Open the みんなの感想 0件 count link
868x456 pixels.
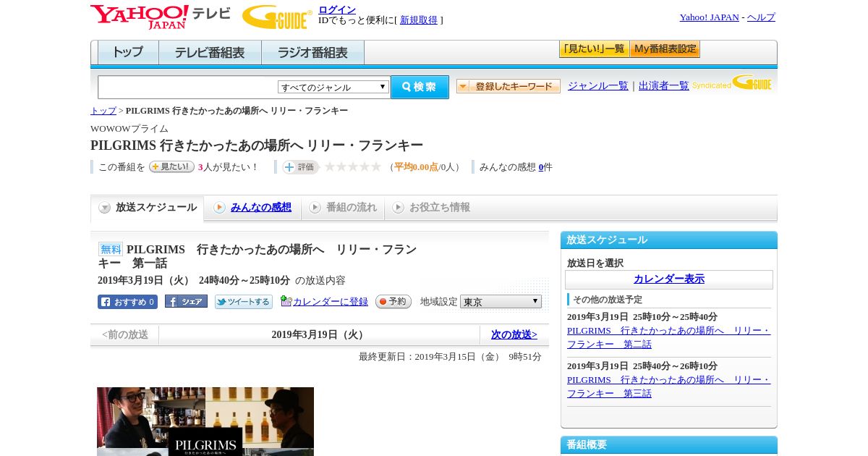point(541,167)
